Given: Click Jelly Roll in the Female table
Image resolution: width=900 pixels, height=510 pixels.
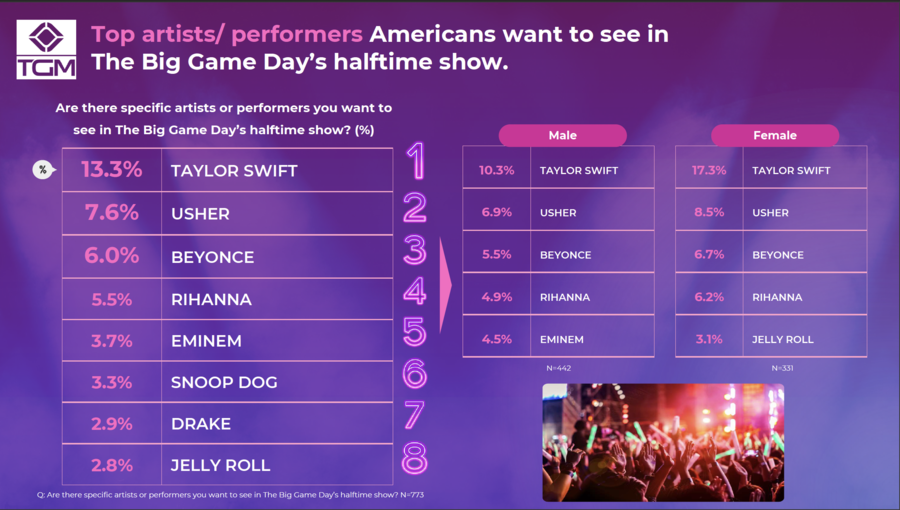Looking at the screenshot, I should coord(782,339).
